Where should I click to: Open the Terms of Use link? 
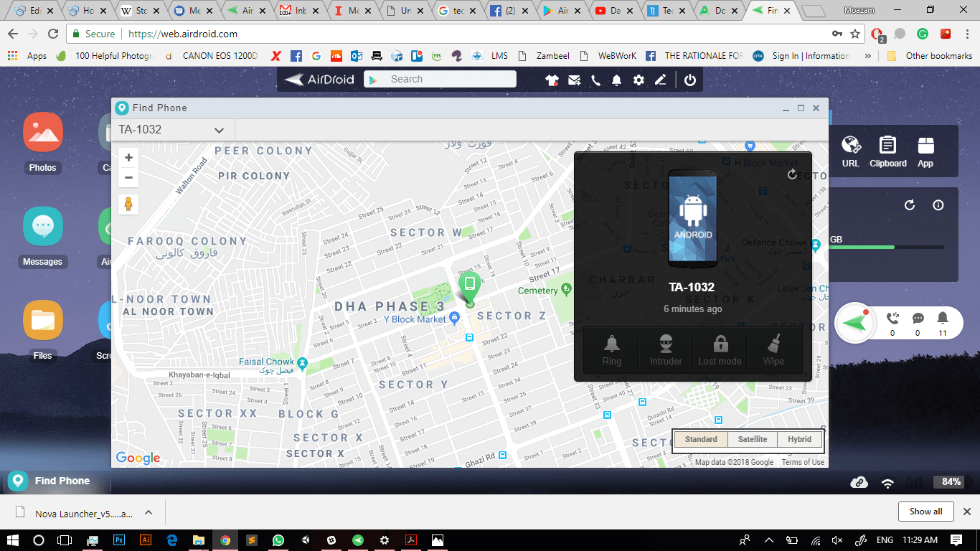point(803,463)
